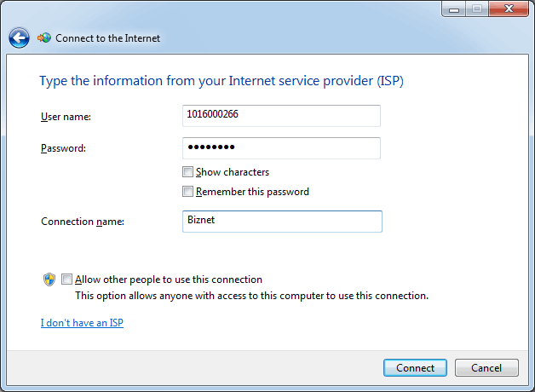Open the "I don't have an ISP" link
The image size is (535, 392).
[82, 323]
